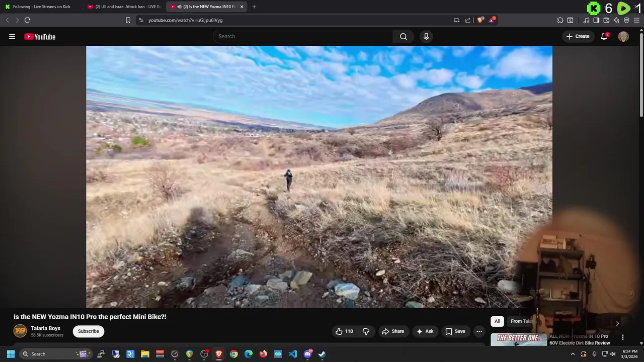The width and height of the screenshot is (644, 362).
Task: Go to YouTube home via logo
Action: [x=40, y=37]
